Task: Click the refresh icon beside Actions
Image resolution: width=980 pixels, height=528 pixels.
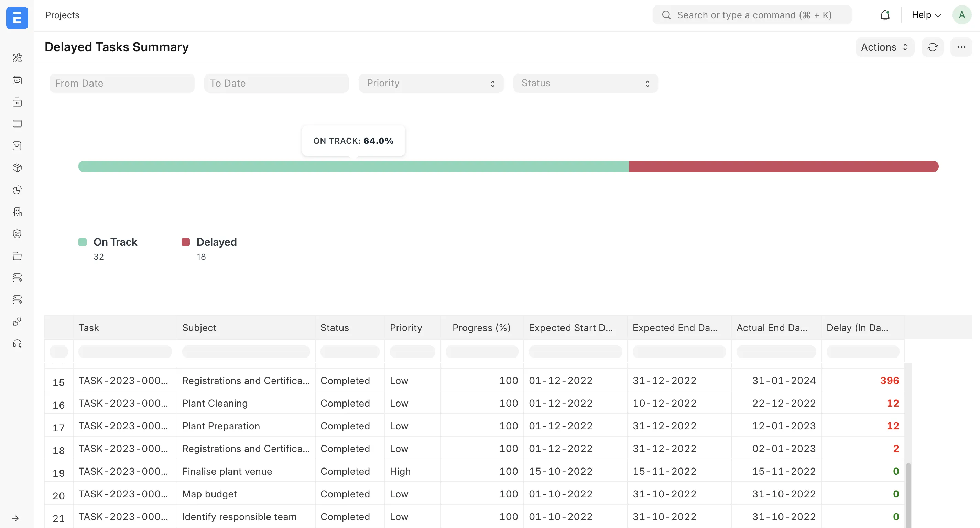Action: click(x=933, y=47)
